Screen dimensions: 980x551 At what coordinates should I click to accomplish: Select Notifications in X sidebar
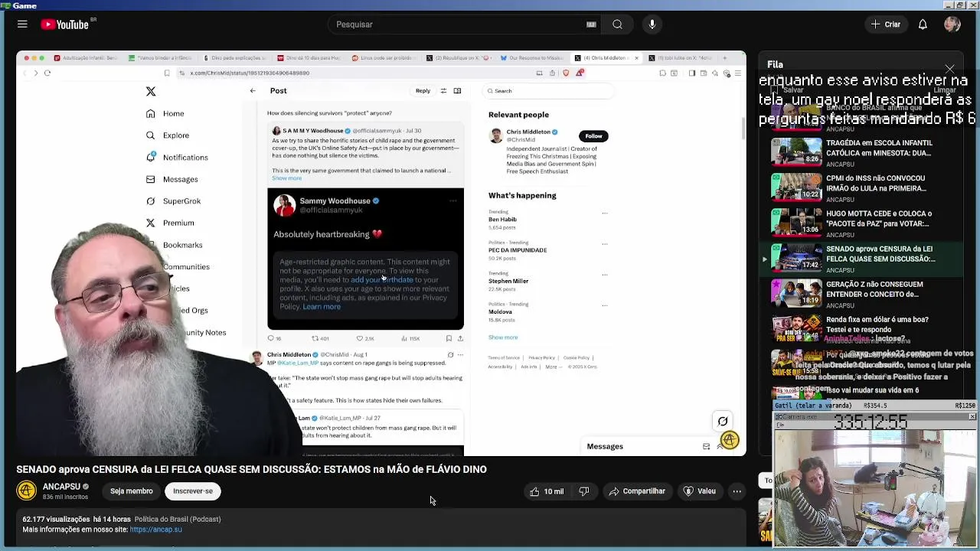[x=176, y=158]
